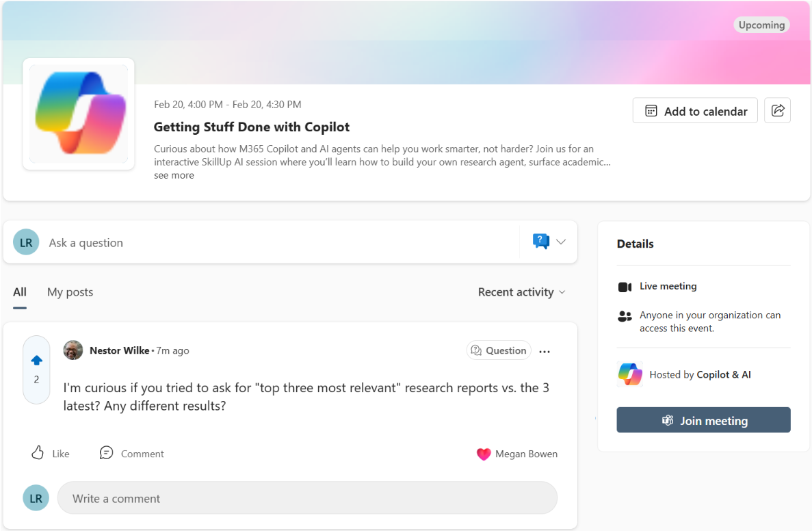Viewport: 812px width, 531px height.
Task: Switch to the My posts tab
Action: coord(70,292)
